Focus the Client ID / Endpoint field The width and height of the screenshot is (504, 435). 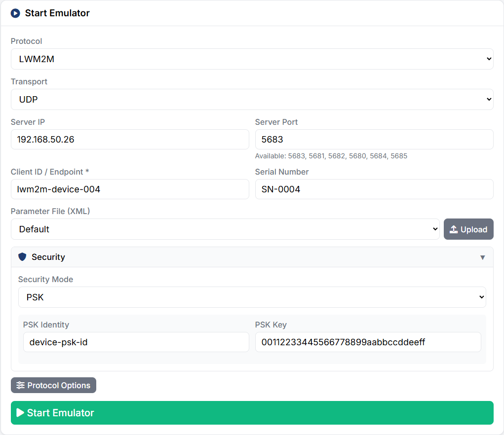pos(130,189)
